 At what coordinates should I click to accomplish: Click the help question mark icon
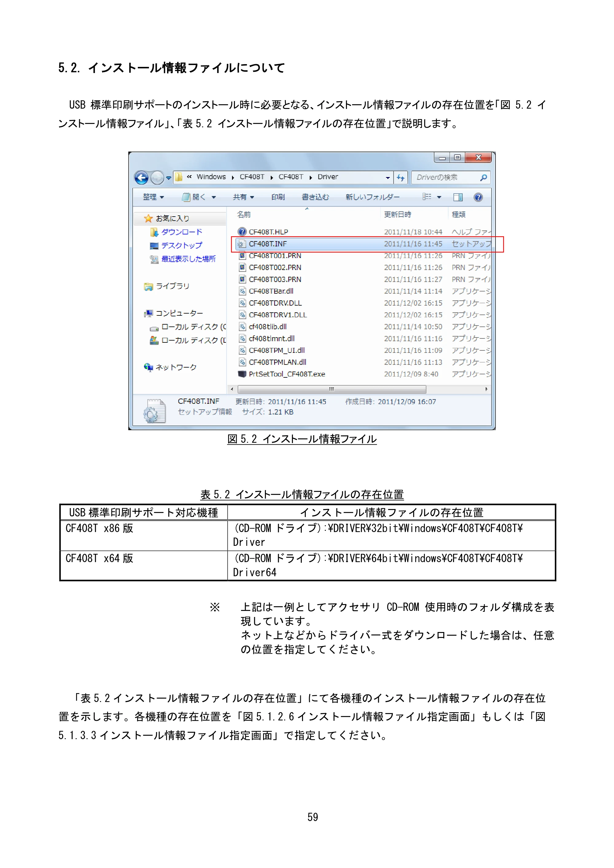pos(478,197)
